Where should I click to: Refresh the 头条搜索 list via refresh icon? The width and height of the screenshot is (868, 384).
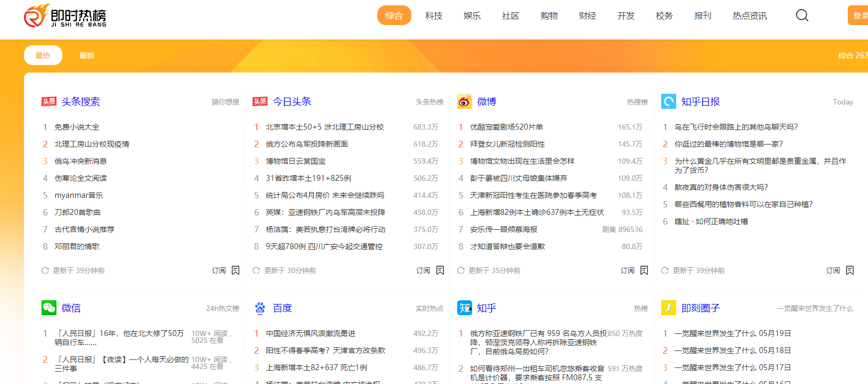(45, 270)
